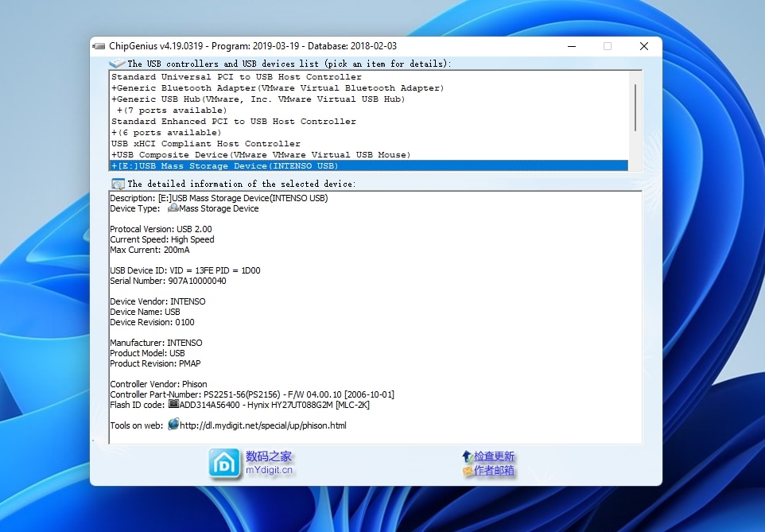Expand the INTENSO USB Mass Storage Device entry
Image resolution: width=765 pixels, height=532 pixels.
coord(115,165)
